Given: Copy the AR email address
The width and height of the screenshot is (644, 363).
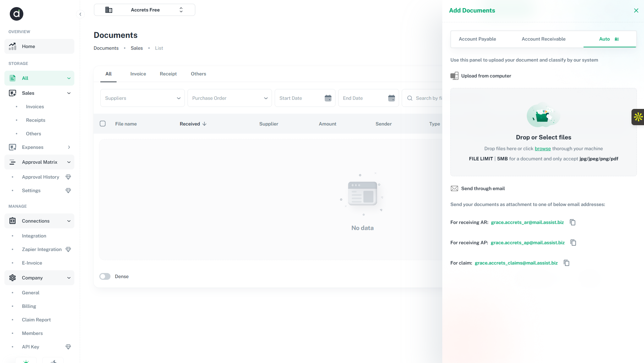Looking at the screenshot, I should click(x=573, y=222).
